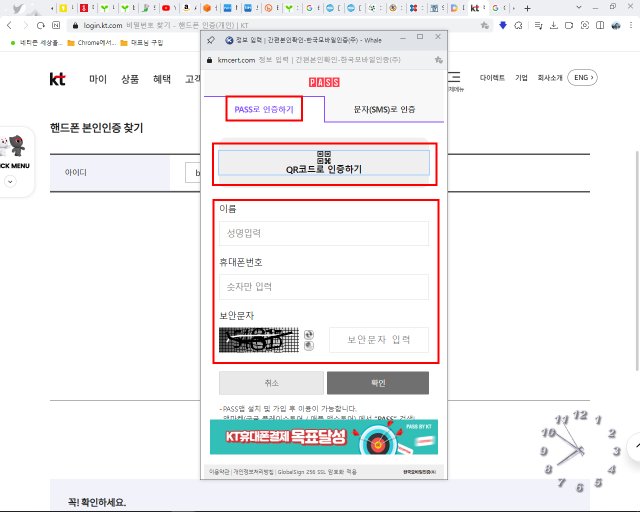The image size is (640, 512).
Task: Click the reload page icon
Action: click(x=40, y=25)
